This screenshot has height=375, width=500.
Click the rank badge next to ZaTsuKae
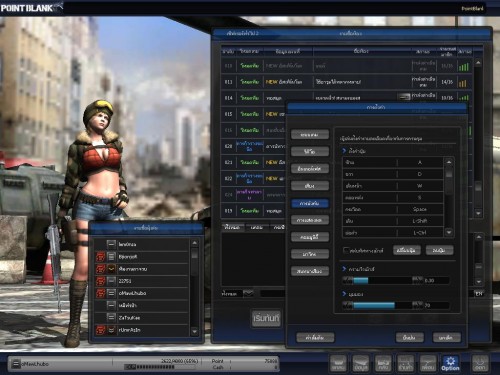(111, 318)
